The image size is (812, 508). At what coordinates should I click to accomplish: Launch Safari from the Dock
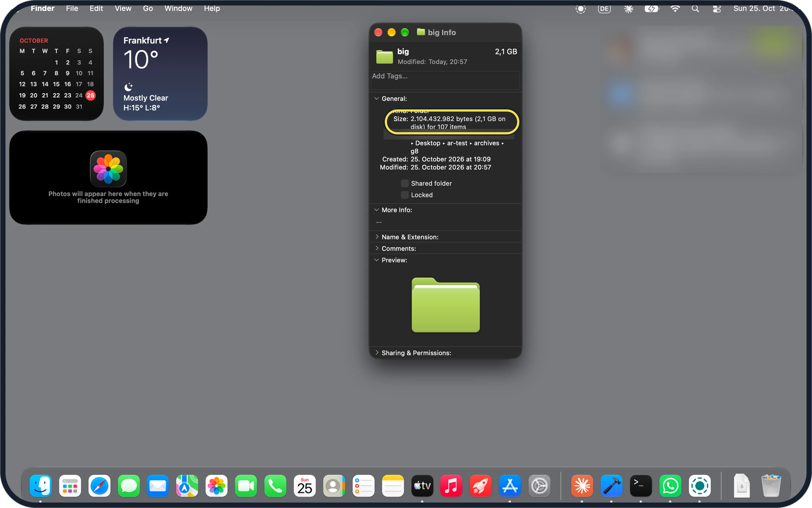pos(99,486)
